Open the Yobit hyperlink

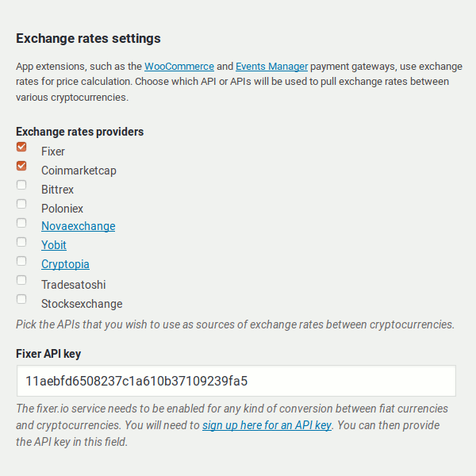click(x=54, y=245)
